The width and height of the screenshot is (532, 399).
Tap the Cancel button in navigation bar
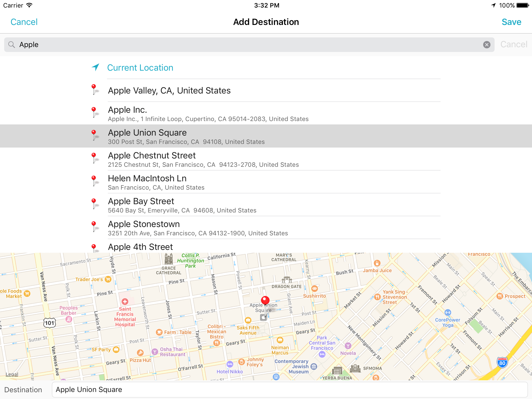(24, 22)
